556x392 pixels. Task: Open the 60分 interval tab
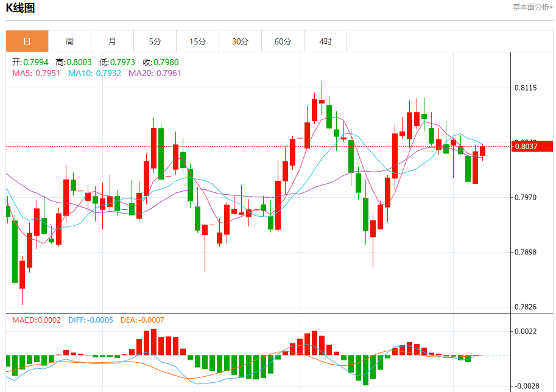283,41
